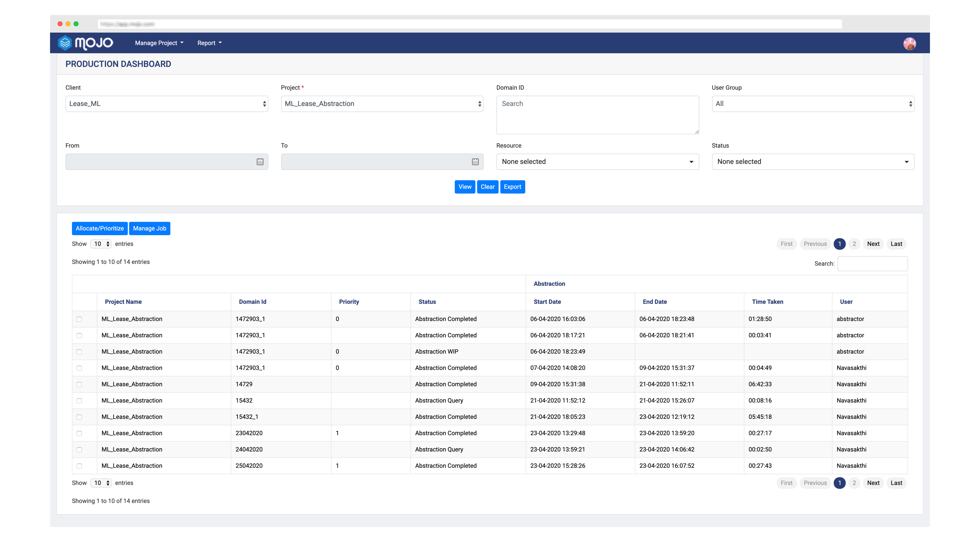
Task: Click the Resource dropdown caret icon
Action: (x=691, y=162)
